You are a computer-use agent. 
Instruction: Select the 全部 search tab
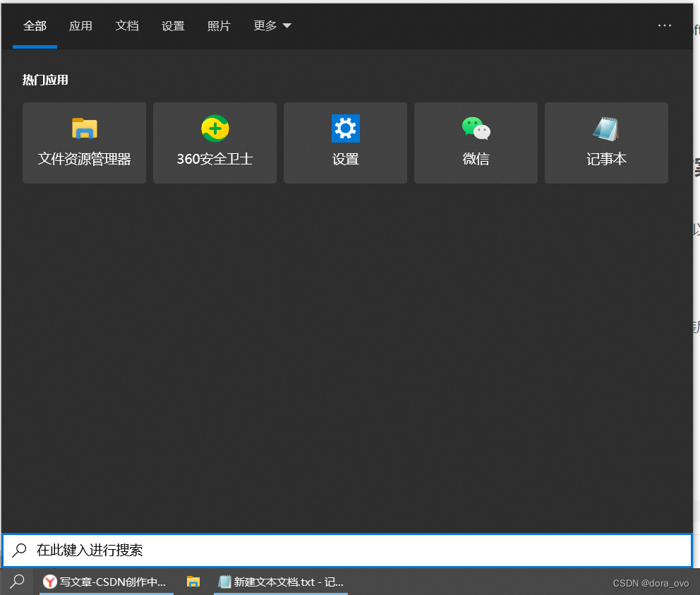[35, 26]
